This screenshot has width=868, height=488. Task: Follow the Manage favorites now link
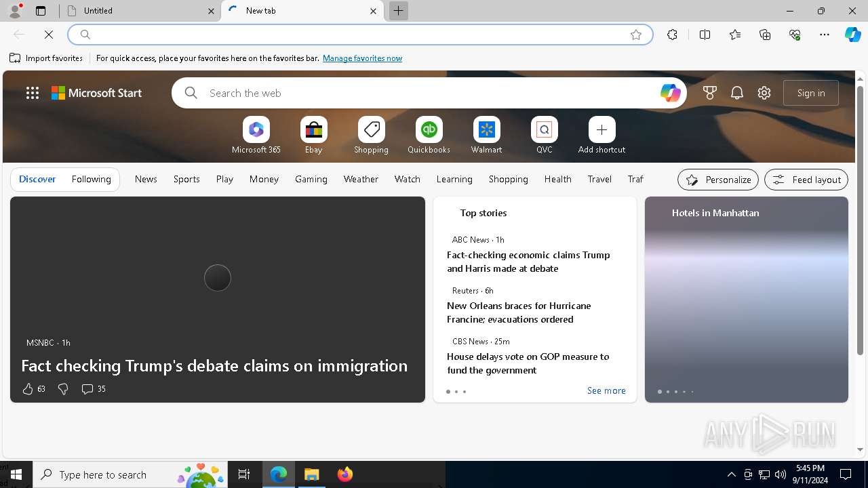click(362, 58)
